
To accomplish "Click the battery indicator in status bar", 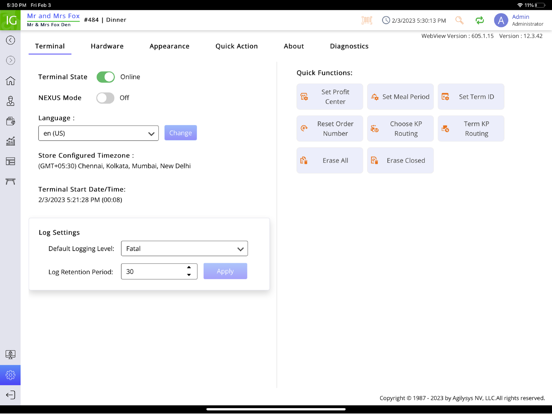I will (x=540, y=5).
